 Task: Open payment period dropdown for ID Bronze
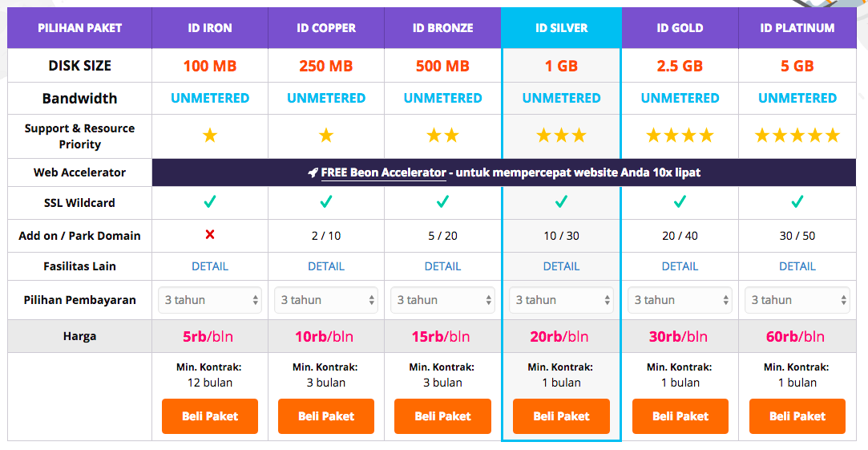point(442,300)
